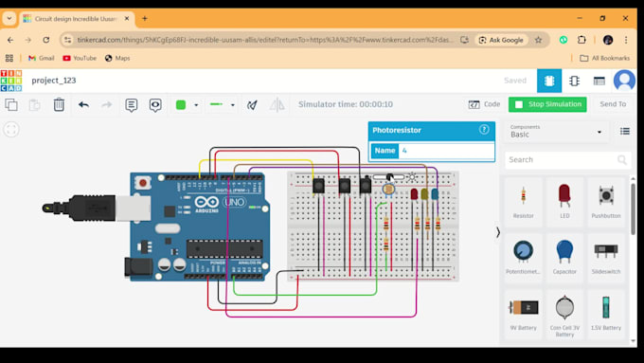Open the Code editor panel
The height and width of the screenshot is (363, 644).
point(484,104)
